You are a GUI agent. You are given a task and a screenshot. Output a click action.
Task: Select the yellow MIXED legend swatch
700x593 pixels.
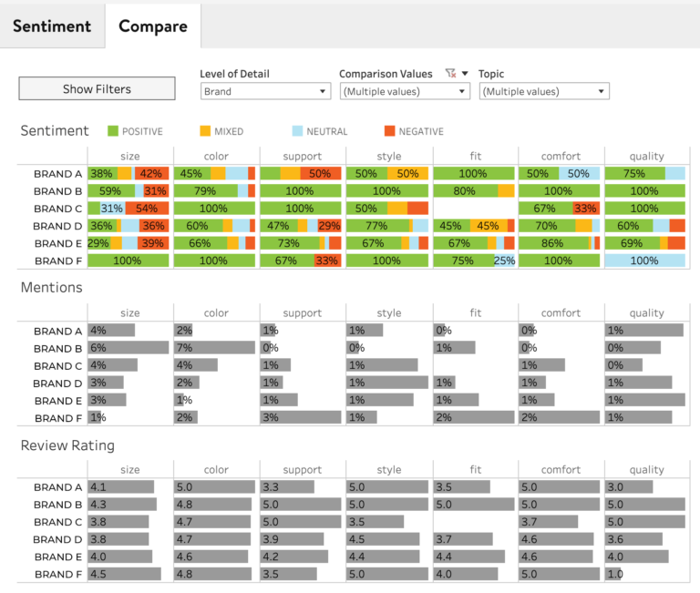coord(205,131)
